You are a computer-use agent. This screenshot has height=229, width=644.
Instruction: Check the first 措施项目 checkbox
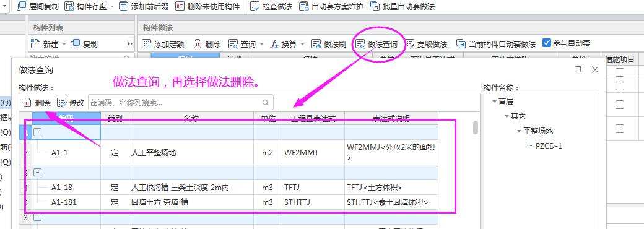point(620,72)
